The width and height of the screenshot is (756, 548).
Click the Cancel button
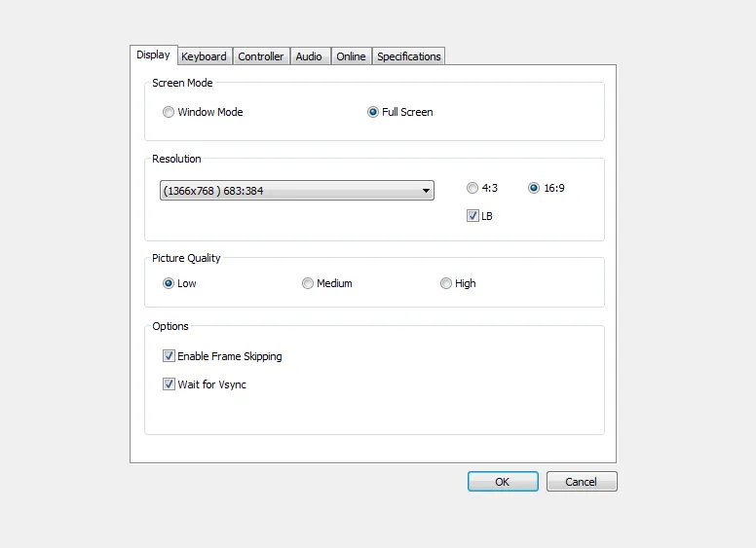pyautogui.click(x=582, y=482)
